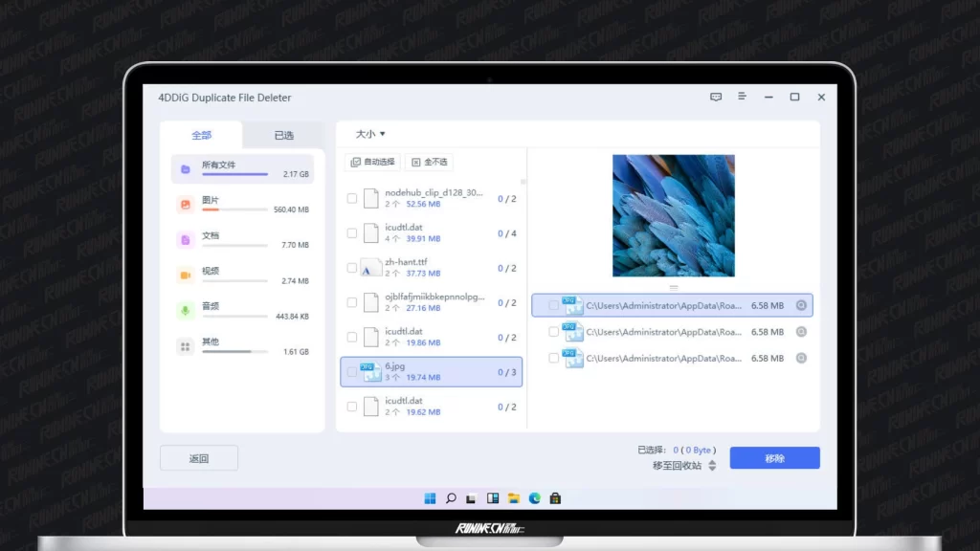Select the 视频 (Video) category icon
Image resolution: width=980 pixels, height=551 pixels.
[x=185, y=275]
